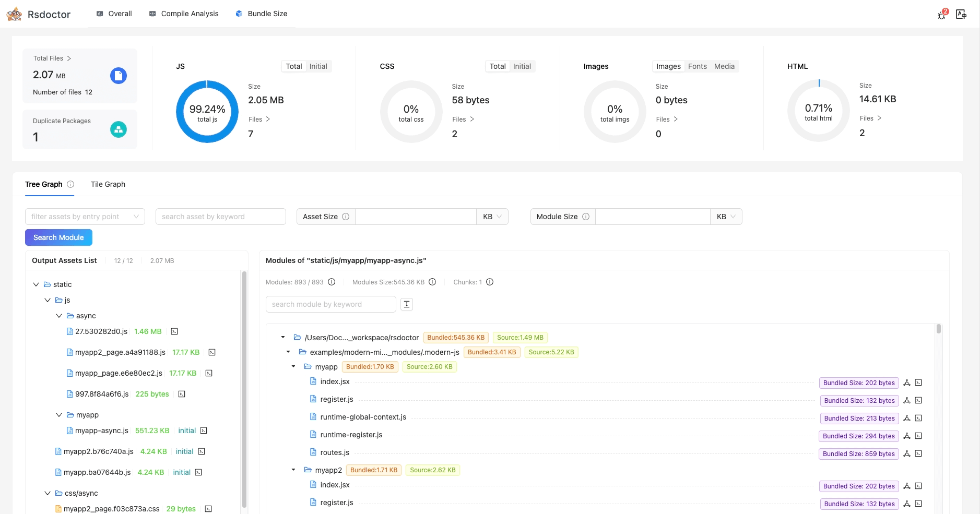Collapse the css/async folder

click(48, 493)
